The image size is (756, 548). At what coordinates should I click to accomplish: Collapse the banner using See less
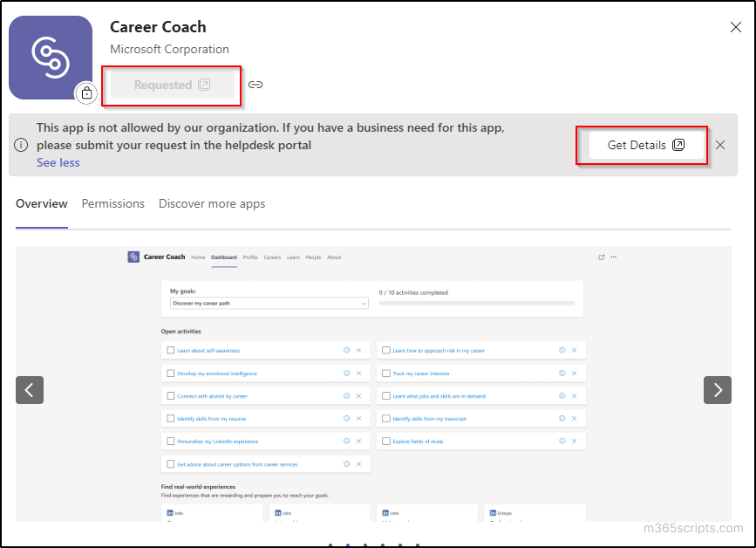coord(58,162)
